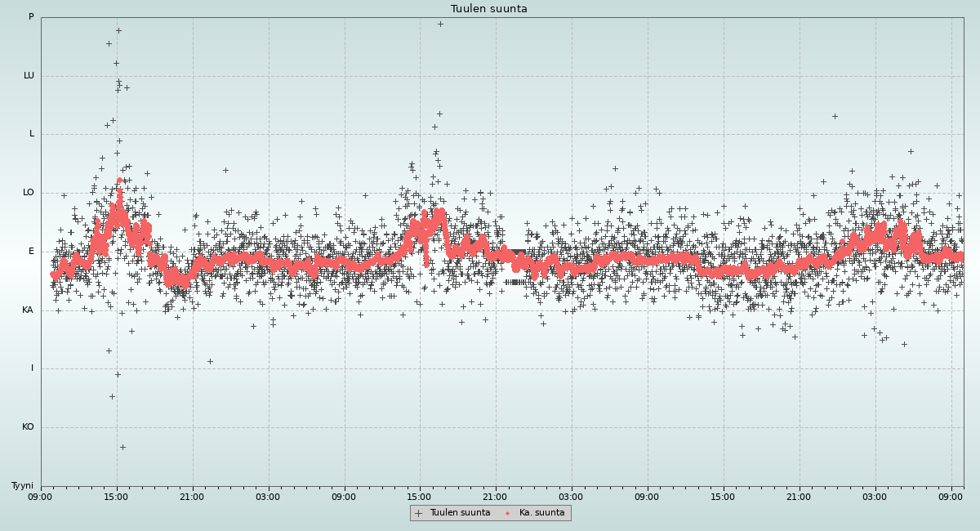Screen dimensions: 980x531
Task: Select the first "15:00" x-axis time label
Action: pyautogui.click(x=117, y=497)
